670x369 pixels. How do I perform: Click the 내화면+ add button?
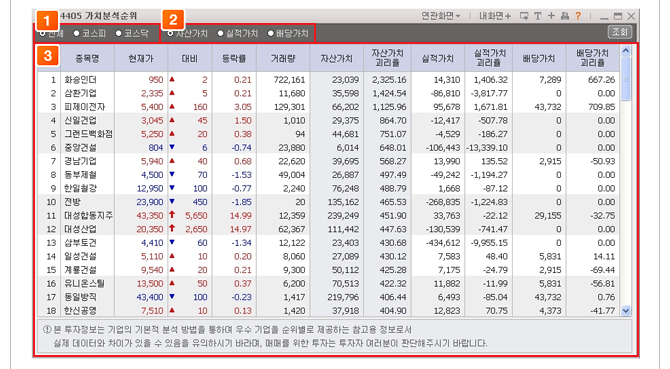pyautogui.click(x=495, y=16)
